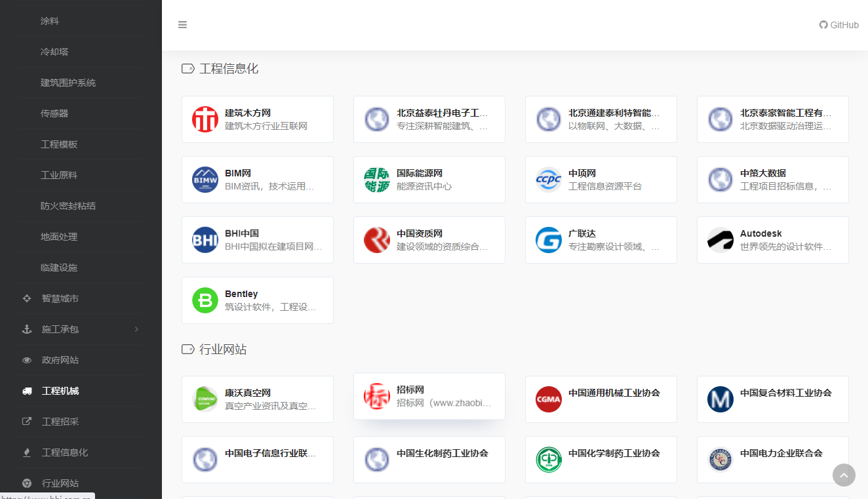Click the 中顶网 CCPC logo
Viewport: 868px width, 499px height.
549,180
